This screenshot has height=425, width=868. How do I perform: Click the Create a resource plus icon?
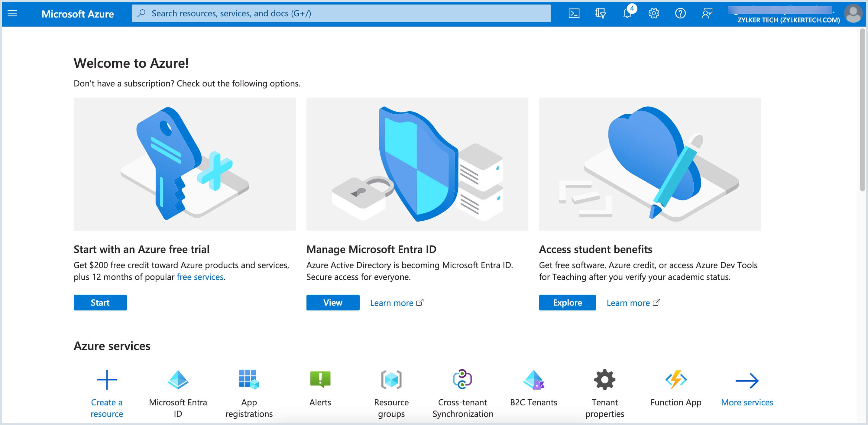click(x=107, y=380)
